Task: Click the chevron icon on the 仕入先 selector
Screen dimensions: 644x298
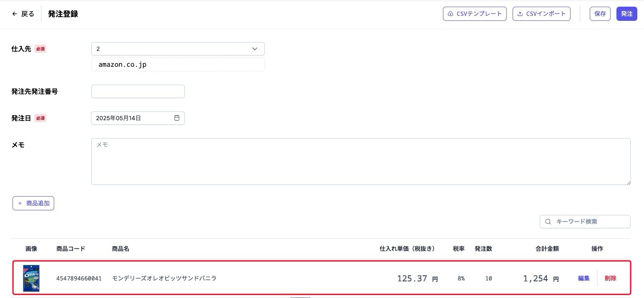Action: tap(254, 48)
